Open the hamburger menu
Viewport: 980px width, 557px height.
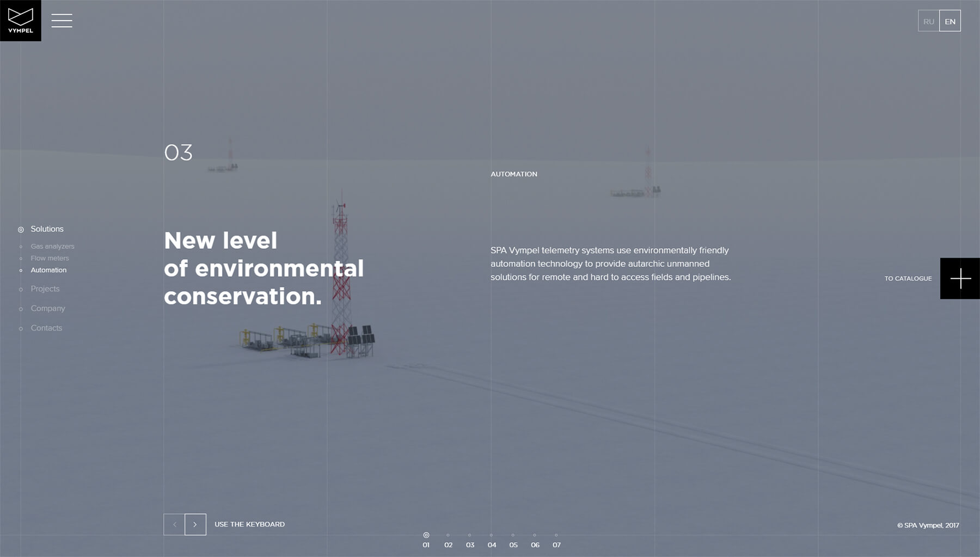pos(62,21)
